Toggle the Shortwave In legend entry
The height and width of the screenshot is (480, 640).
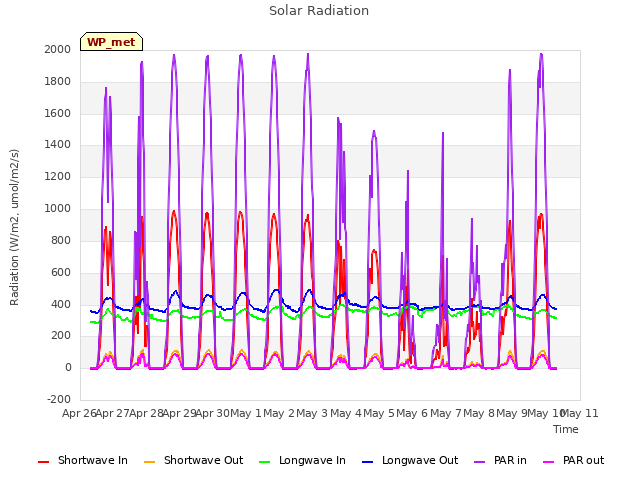83,460
